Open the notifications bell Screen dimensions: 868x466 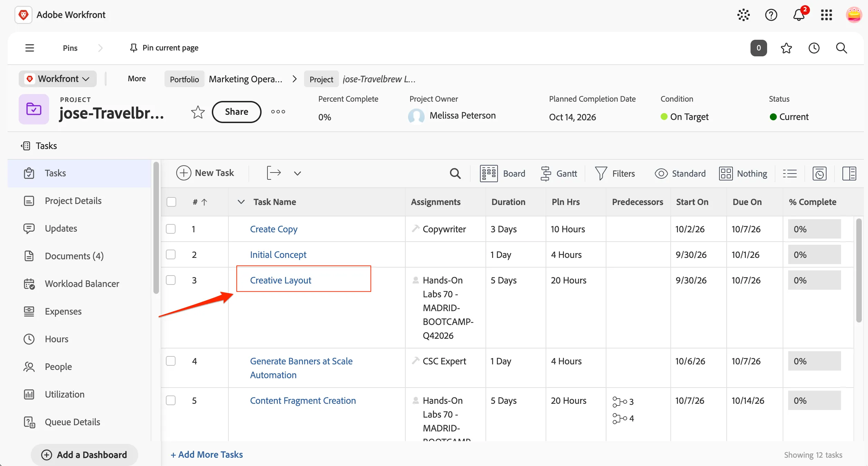pos(799,15)
